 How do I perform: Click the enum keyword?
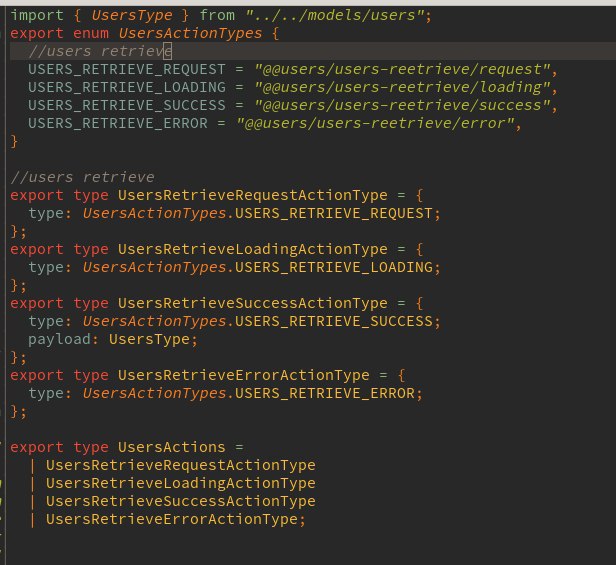(x=91, y=34)
